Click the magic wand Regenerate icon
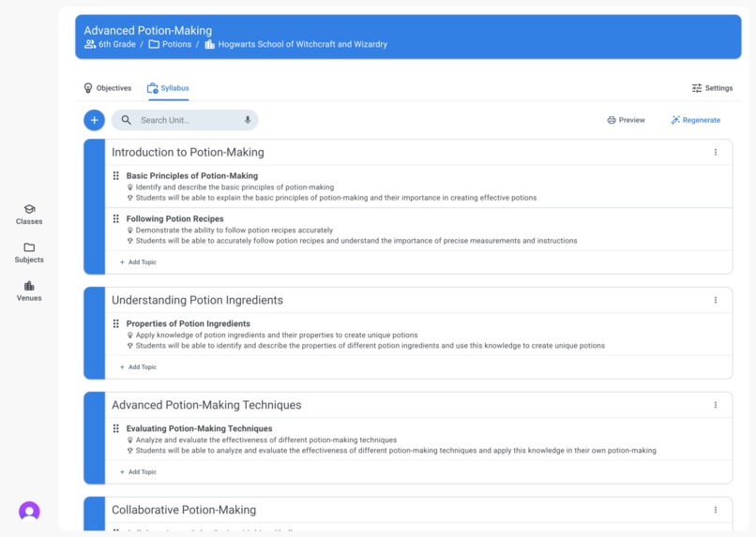756x537 pixels. pos(675,120)
